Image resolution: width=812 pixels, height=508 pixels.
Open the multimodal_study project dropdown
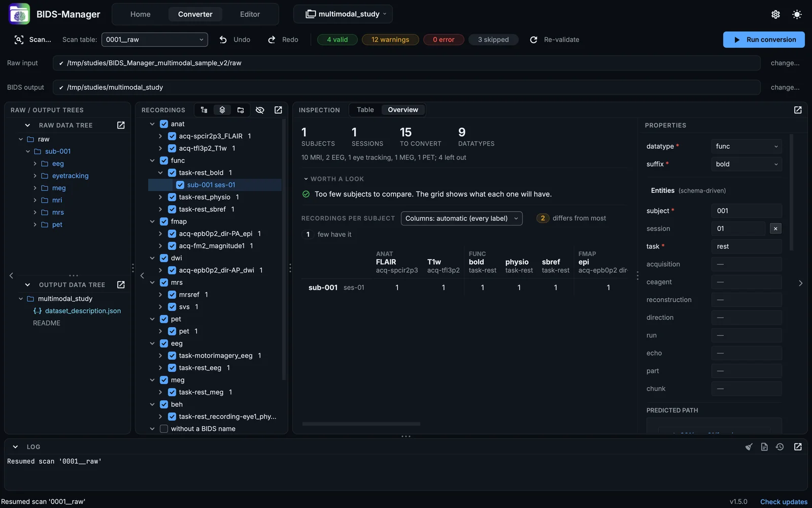pos(343,14)
